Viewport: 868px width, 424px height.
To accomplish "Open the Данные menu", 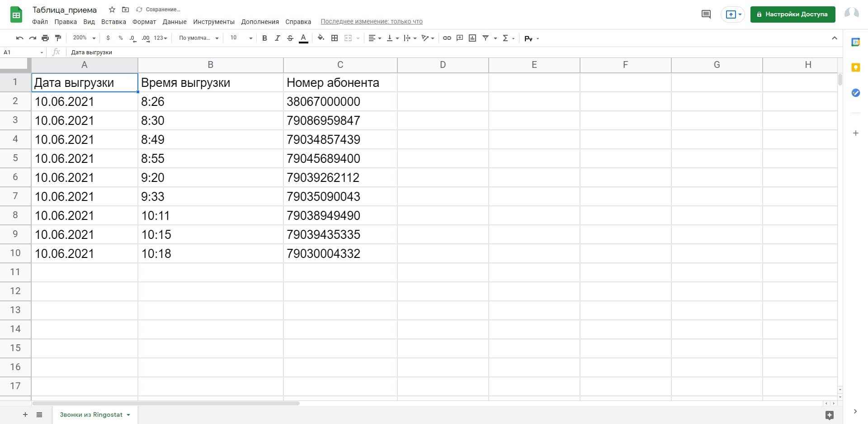I will coord(175,22).
